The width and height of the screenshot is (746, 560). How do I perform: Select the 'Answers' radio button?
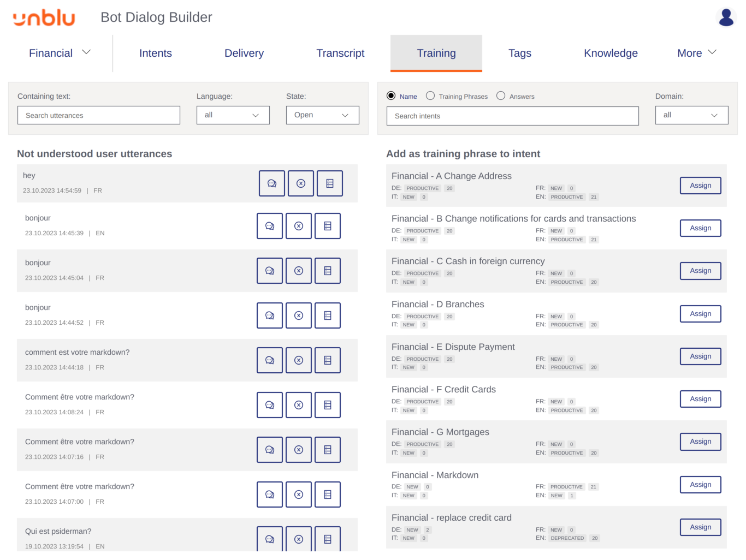(501, 96)
